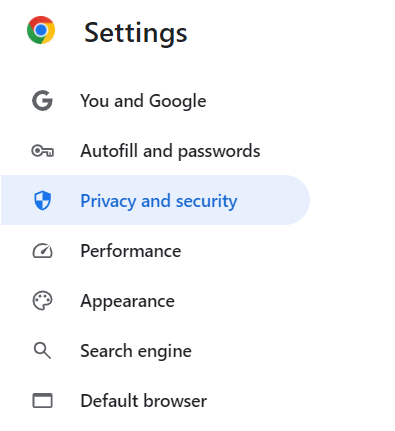395x431 pixels.
Task: Click the Google G icon
Action: [42, 101]
